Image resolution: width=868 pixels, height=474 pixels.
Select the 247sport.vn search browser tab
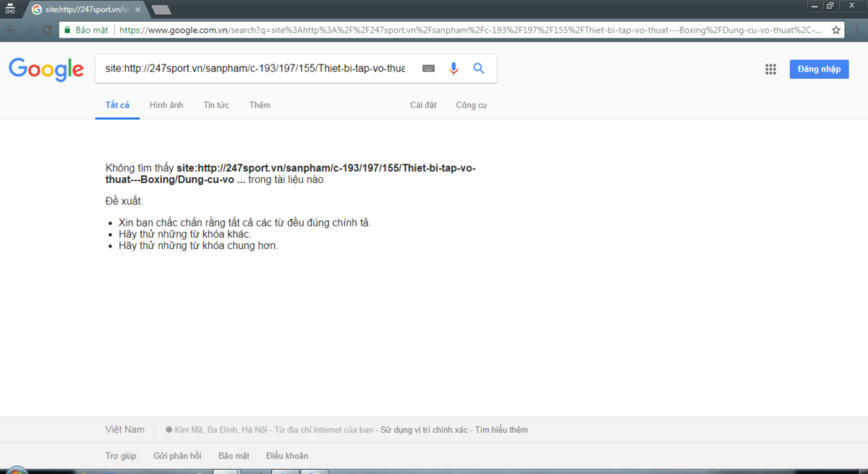[x=85, y=9]
